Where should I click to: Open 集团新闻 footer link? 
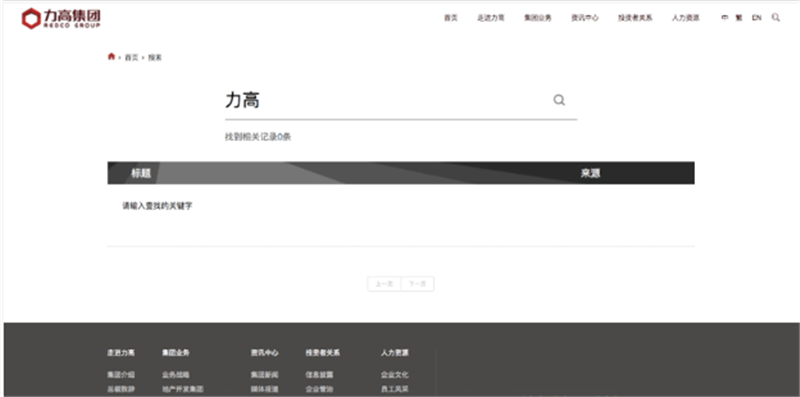[x=264, y=375]
